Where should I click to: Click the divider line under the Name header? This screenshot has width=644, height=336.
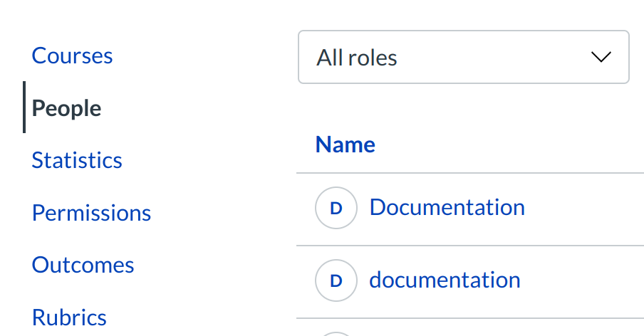470,173
